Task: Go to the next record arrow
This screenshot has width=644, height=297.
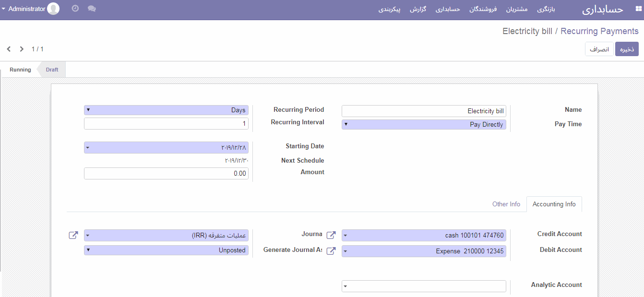Action: [x=22, y=49]
